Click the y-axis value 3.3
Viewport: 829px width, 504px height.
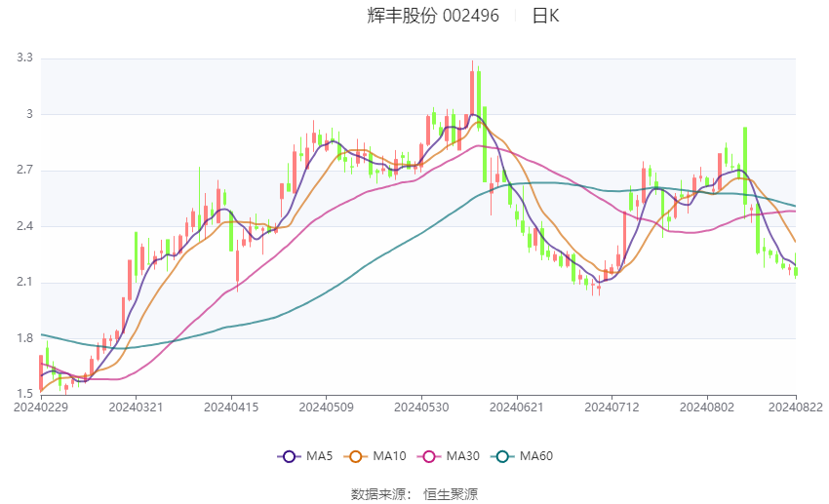coord(24,58)
